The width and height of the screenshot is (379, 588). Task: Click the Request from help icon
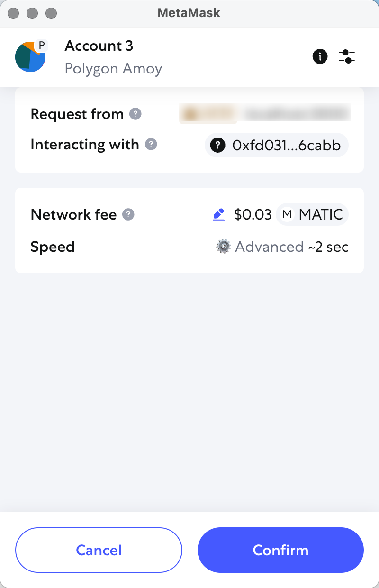[x=135, y=114]
